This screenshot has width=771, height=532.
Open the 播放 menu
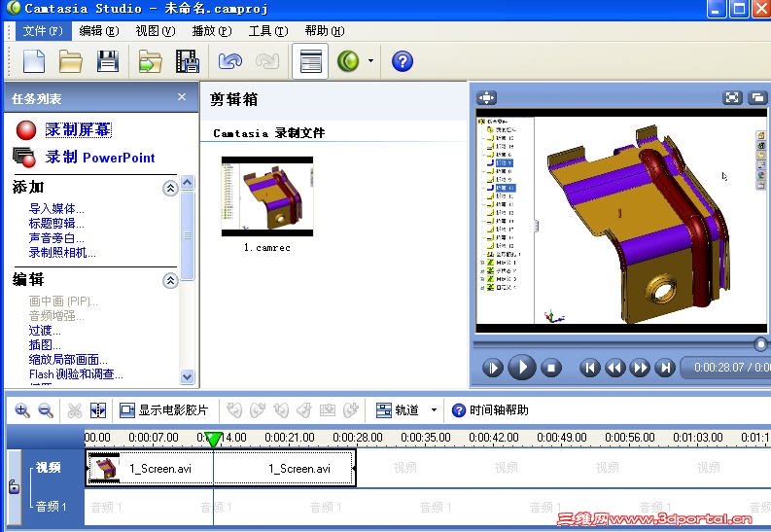[x=212, y=31]
